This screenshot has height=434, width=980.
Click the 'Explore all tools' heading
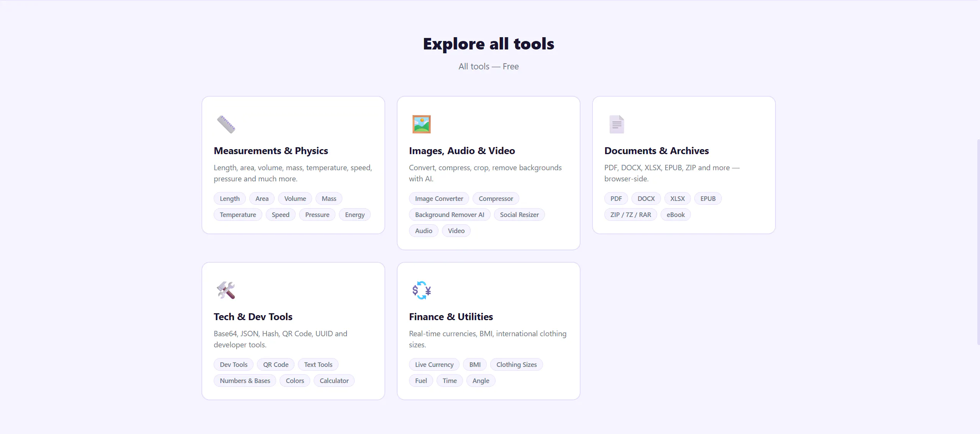pyautogui.click(x=489, y=44)
